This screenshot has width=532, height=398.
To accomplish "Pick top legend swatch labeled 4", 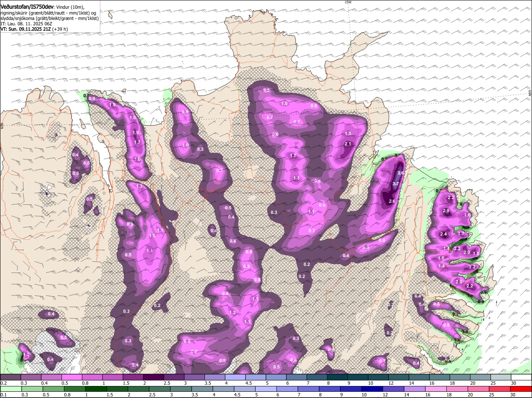I will point(236,377).
